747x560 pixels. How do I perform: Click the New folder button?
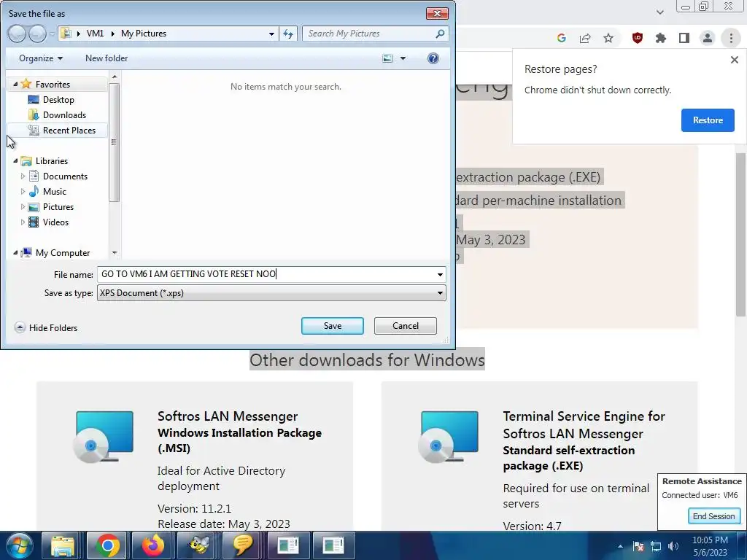click(x=107, y=58)
